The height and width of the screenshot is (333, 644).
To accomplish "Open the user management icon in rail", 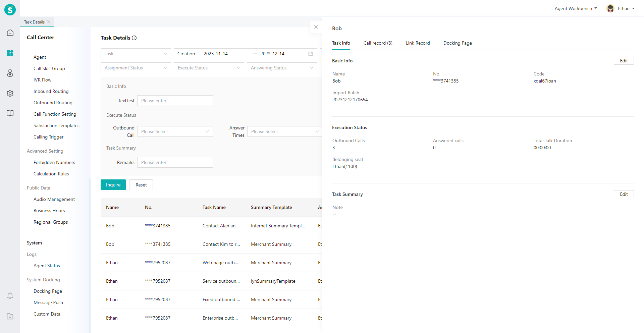I will [10, 73].
